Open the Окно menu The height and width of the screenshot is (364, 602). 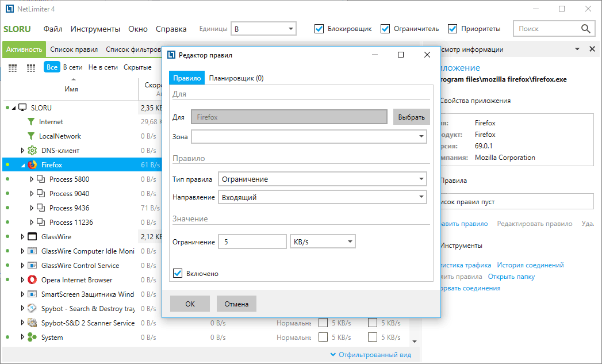point(138,29)
